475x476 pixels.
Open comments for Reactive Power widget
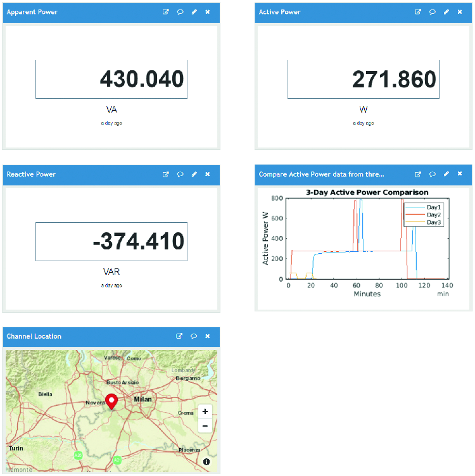point(180,174)
